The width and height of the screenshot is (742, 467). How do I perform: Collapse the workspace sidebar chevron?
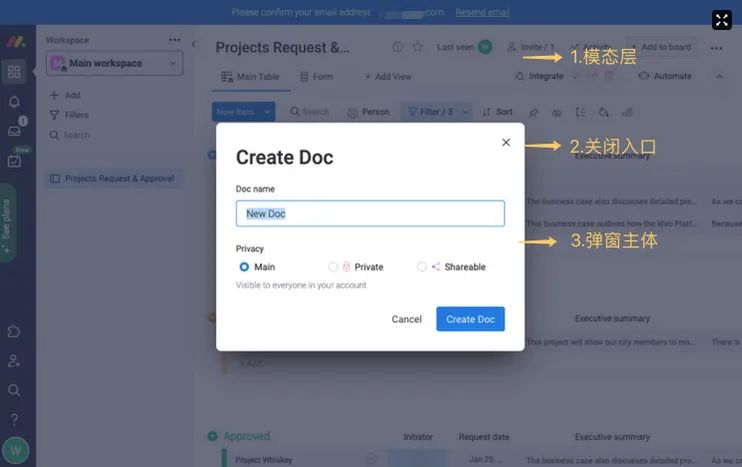[x=194, y=44]
